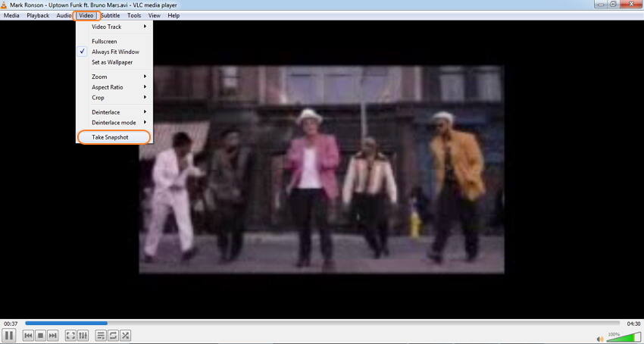This screenshot has width=644, height=344.
Task: Select Set as Wallpaper entry
Action: (114, 62)
